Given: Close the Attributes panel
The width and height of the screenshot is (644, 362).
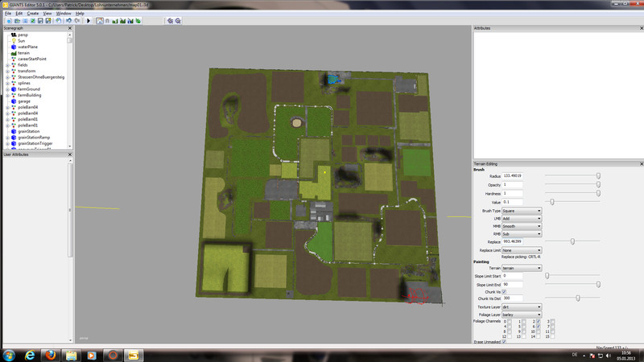Looking at the screenshot, I should [x=642, y=28].
